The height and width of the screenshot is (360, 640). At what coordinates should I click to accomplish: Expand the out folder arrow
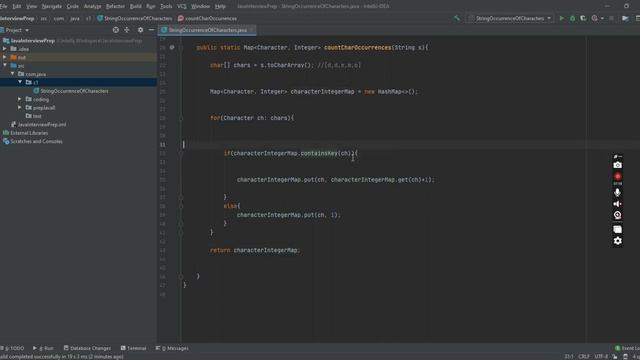[x=4, y=57]
